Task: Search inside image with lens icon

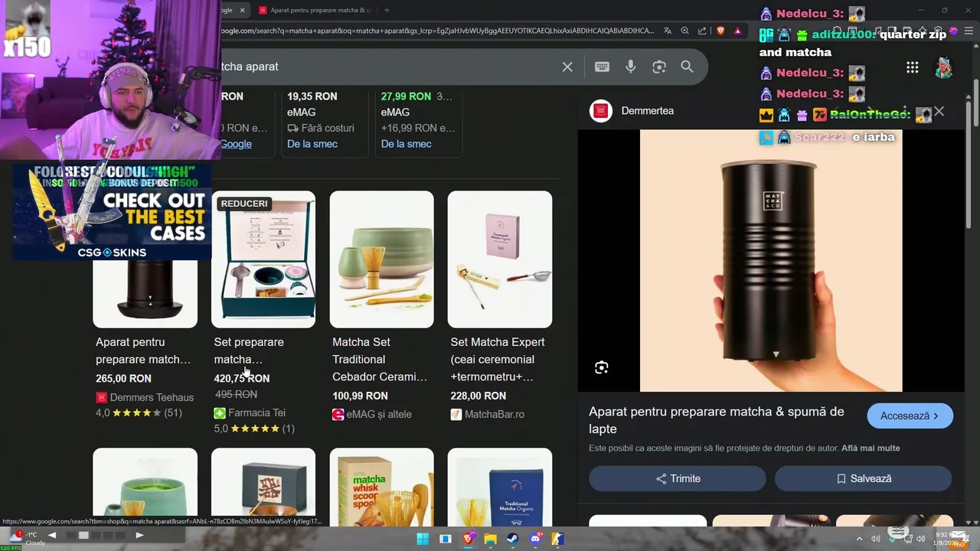Action: click(x=602, y=368)
